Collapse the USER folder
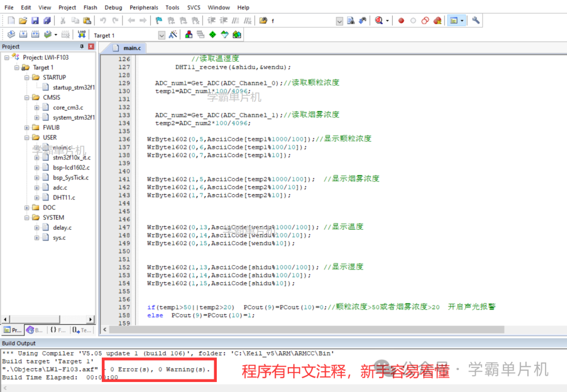The height and width of the screenshot is (392, 567). (27, 137)
